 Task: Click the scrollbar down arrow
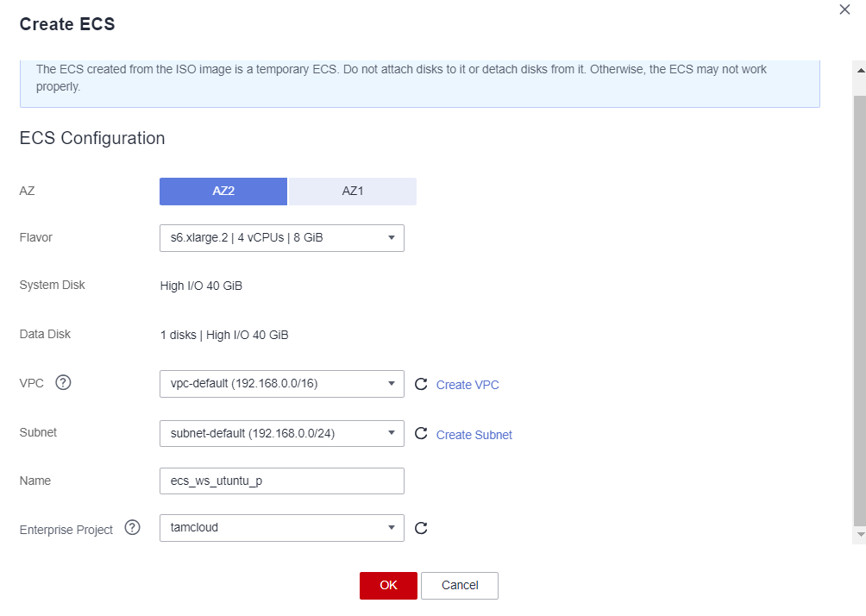pos(859,535)
